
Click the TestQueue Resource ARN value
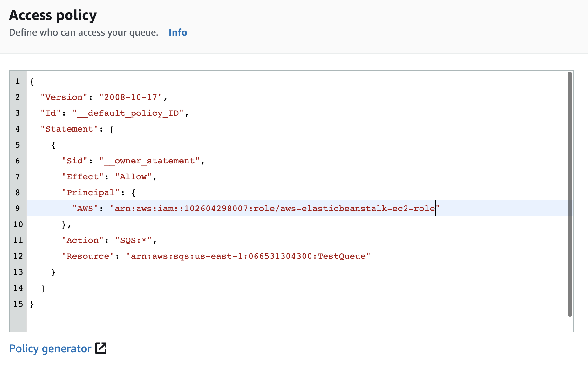248,256
